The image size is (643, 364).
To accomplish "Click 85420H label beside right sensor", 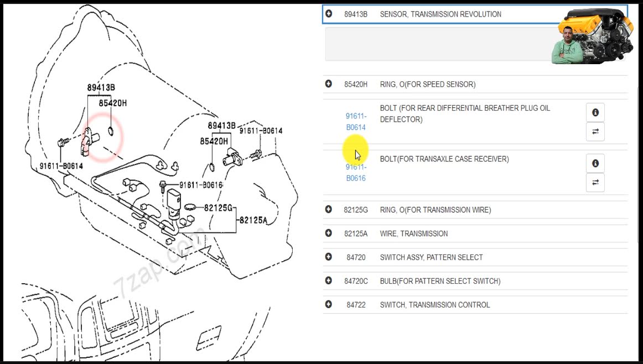I will (214, 141).
